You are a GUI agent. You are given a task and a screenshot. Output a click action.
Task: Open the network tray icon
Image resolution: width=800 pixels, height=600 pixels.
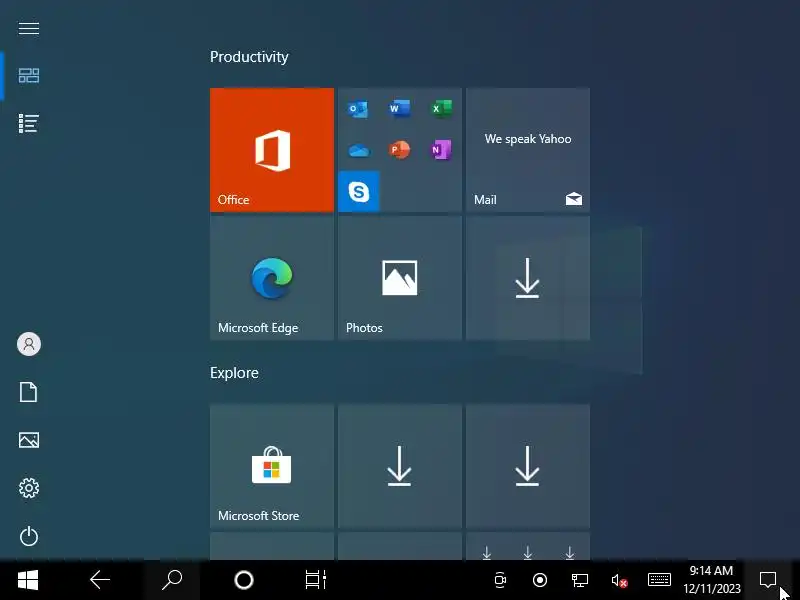(580, 580)
